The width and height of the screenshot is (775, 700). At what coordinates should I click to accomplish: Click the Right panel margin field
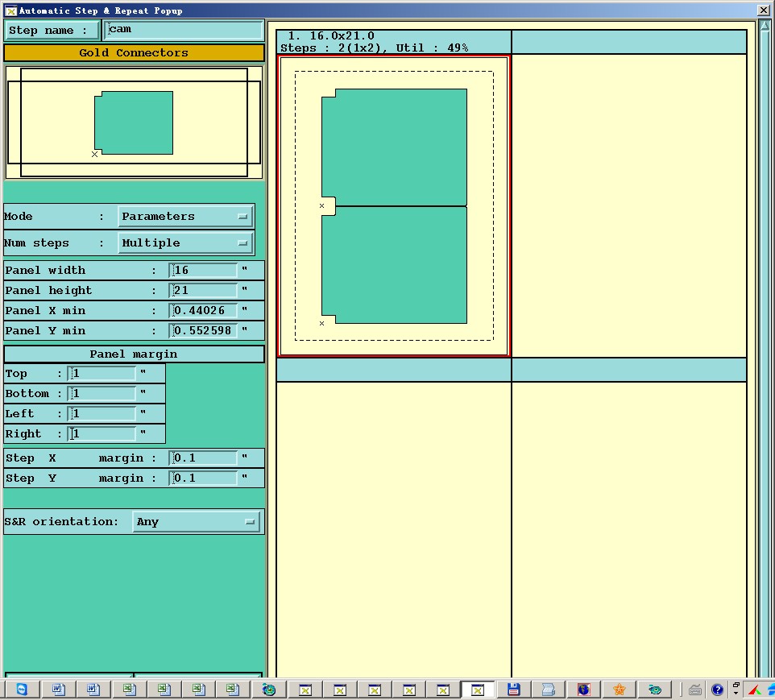pos(102,434)
